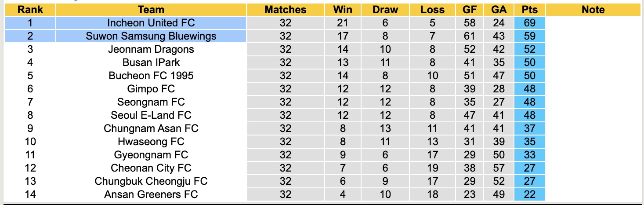Click the Seoul E-Land FC team name
This screenshot has width=644, height=205.
[x=151, y=115]
